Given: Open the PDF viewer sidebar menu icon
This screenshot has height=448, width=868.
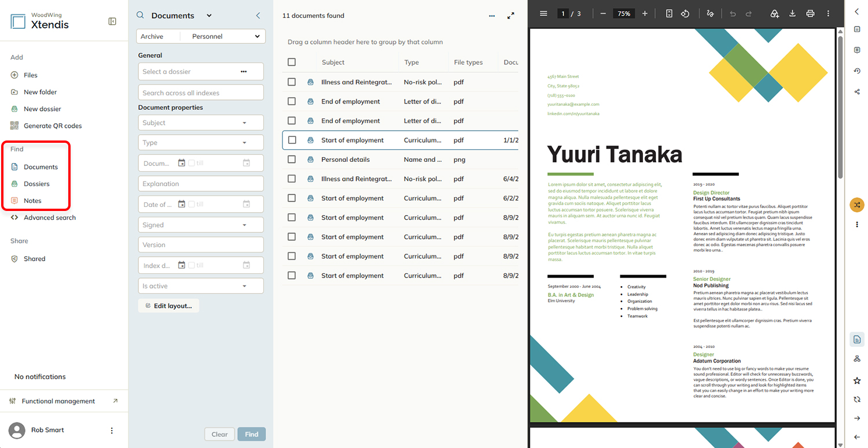Looking at the screenshot, I should click(x=543, y=13).
